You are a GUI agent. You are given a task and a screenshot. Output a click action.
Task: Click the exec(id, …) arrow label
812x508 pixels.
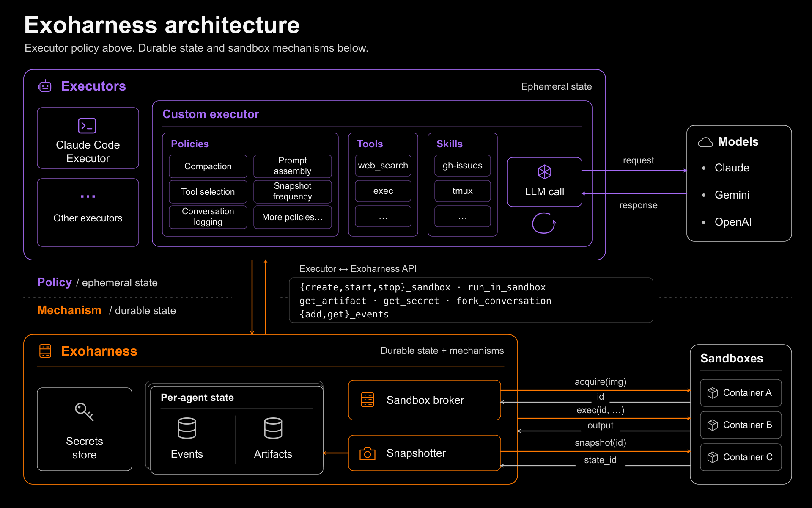(x=601, y=410)
